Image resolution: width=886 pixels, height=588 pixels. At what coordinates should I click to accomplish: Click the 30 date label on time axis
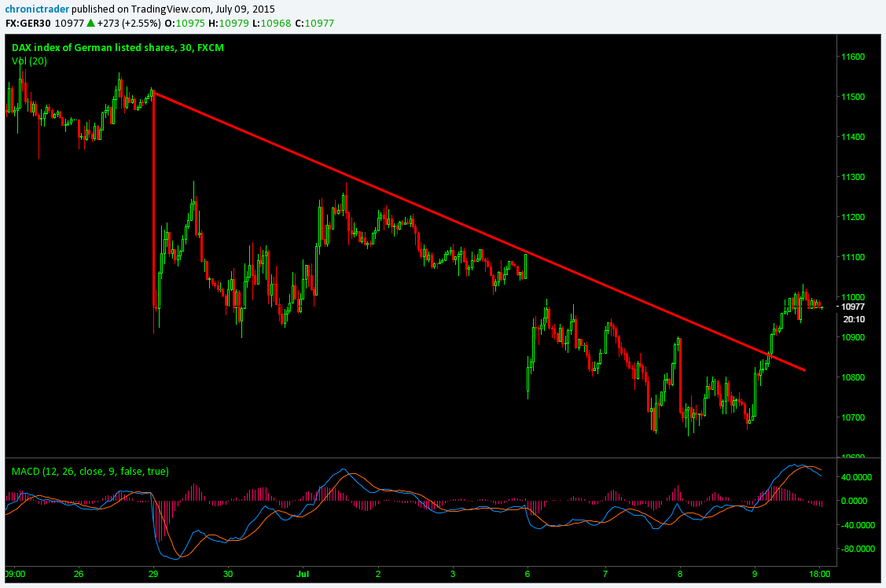tap(228, 574)
